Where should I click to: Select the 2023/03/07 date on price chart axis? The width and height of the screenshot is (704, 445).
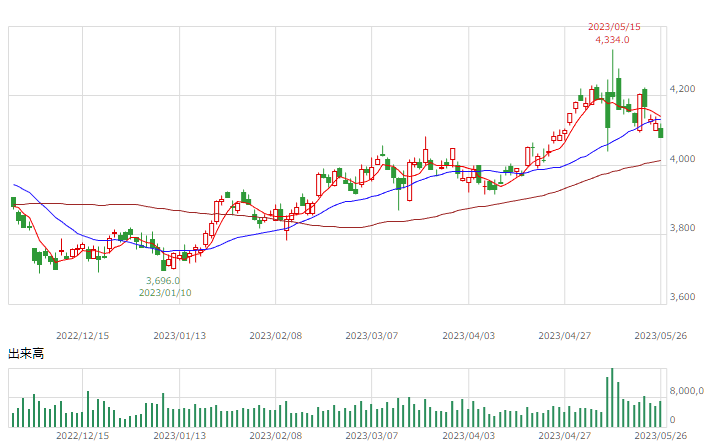pos(372,336)
